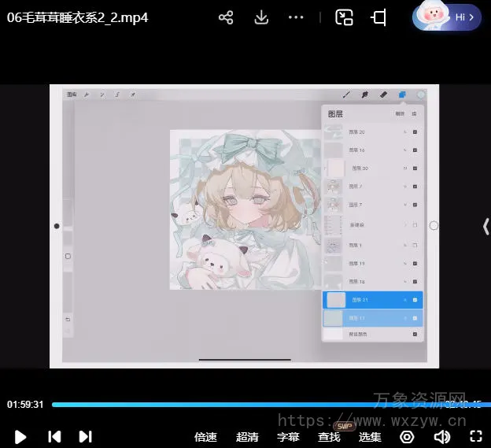Enter fullscreen mode
491x448 pixels.
pyautogui.click(x=475, y=436)
